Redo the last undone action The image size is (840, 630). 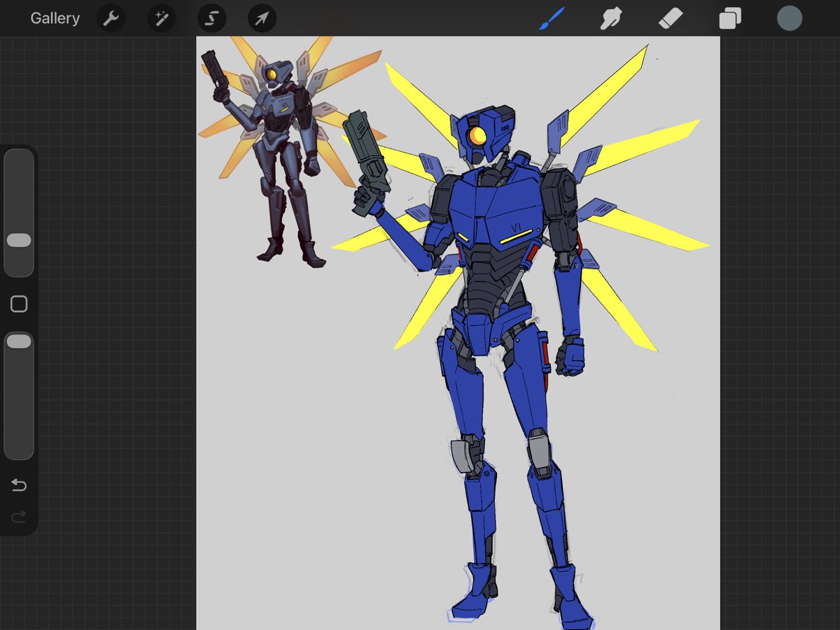19,517
